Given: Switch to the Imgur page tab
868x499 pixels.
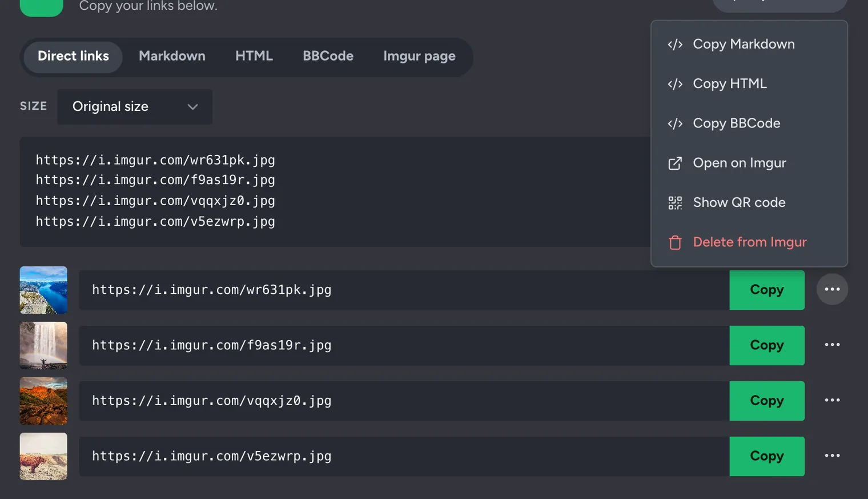Looking at the screenshot, I should click(x=419, y=56).
